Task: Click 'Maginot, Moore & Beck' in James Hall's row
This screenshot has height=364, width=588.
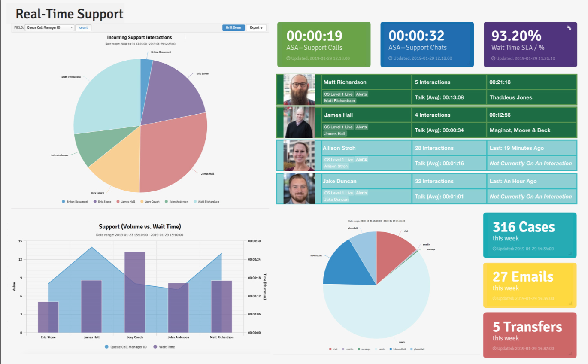Action: (x=520, y=130)
